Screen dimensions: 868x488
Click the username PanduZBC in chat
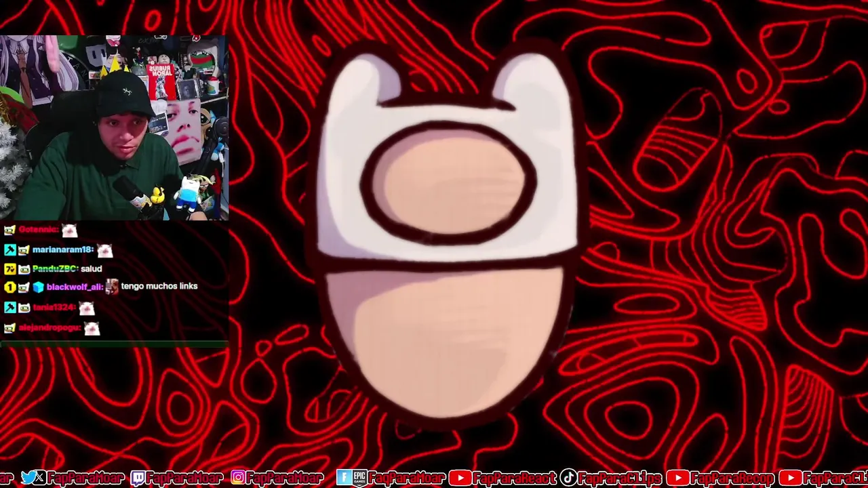(x=55, y=269)
